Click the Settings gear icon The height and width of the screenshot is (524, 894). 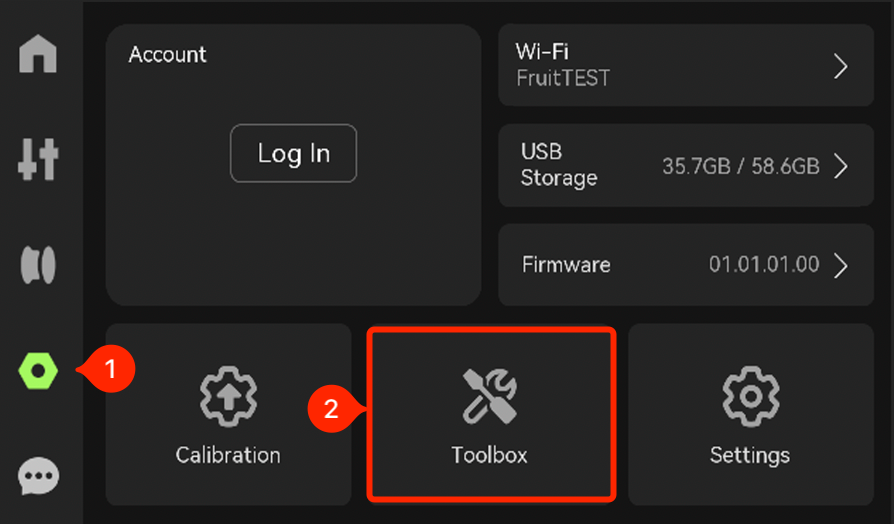(750, 396)
